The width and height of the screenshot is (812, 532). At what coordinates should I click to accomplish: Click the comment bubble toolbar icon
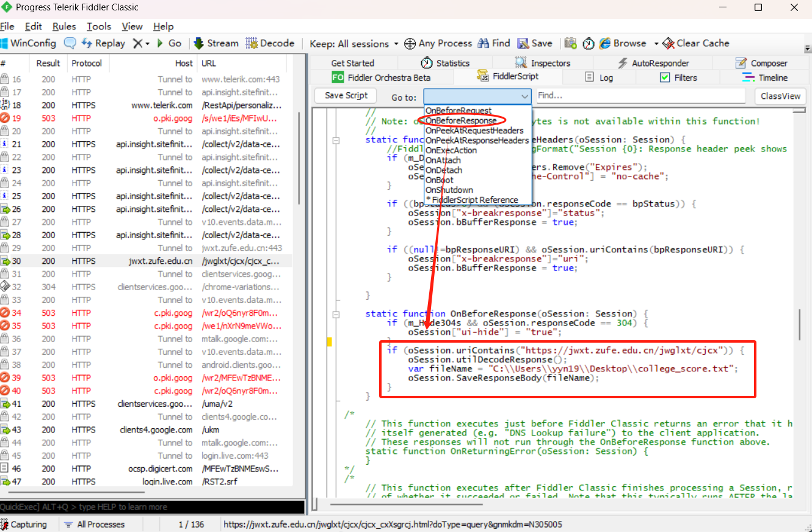[x=70, y=43]
